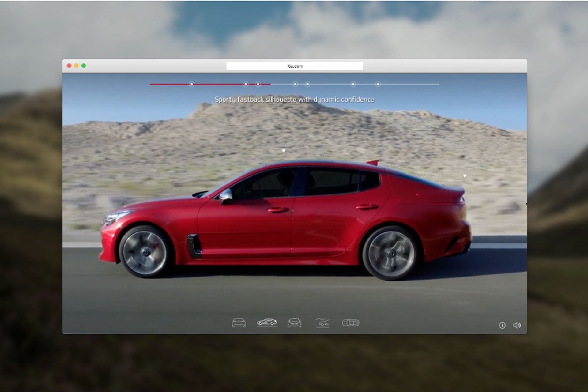Click the hotspot triangle above the rear spoiler

465,176
